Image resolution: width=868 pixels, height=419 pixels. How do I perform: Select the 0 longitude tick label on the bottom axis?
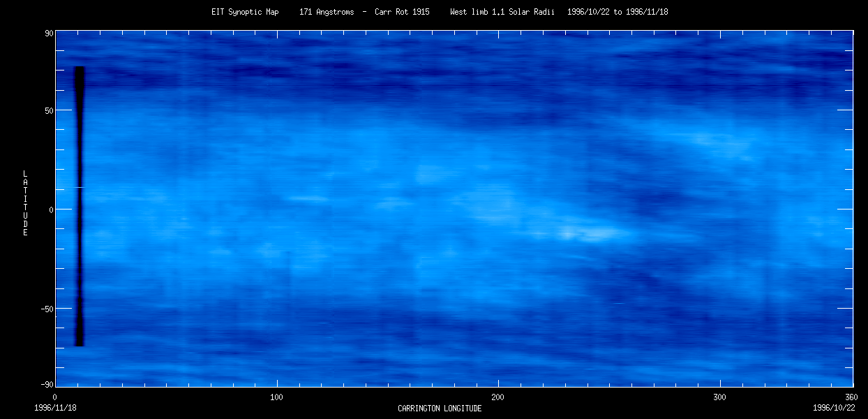tap(56, 397)
